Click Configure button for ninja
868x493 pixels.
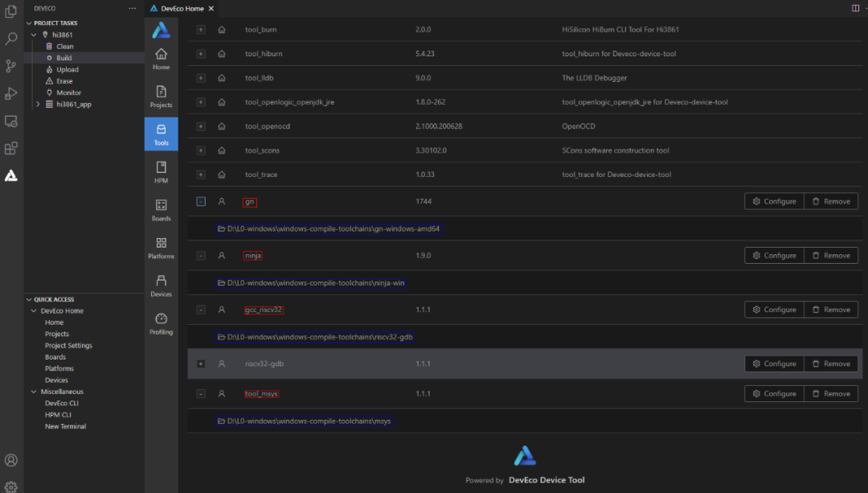[773, 256]
